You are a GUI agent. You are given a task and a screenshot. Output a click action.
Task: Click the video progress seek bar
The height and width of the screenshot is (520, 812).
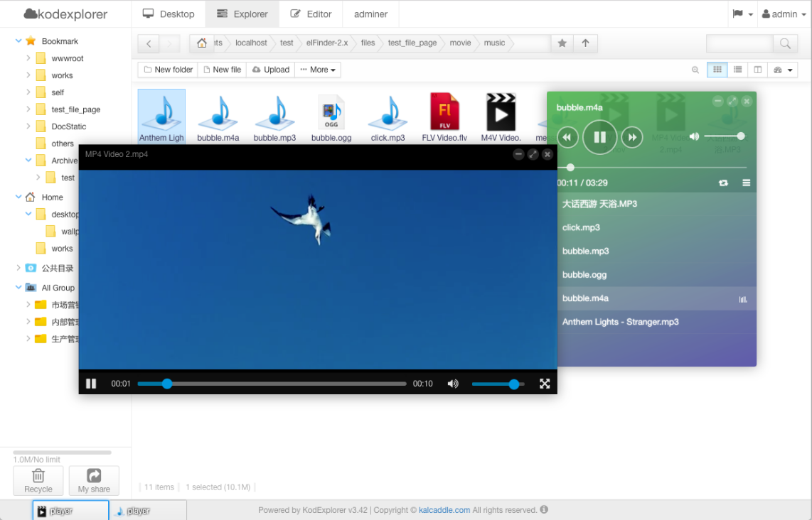pos(284,384)
